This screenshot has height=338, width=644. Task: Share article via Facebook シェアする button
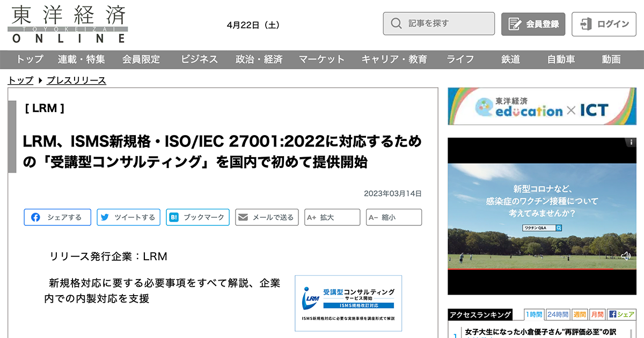point(57,217)
